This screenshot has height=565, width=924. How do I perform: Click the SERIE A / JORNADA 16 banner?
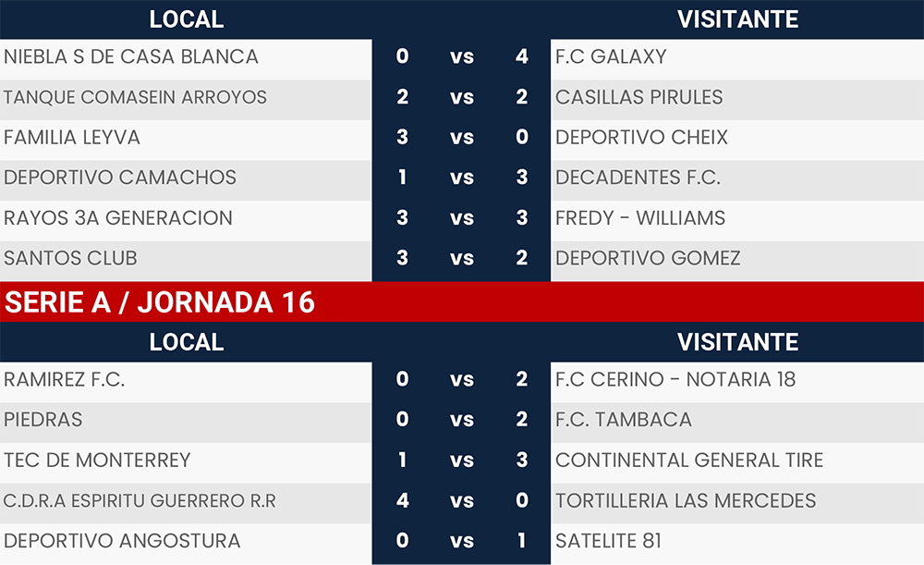[161, 302]
